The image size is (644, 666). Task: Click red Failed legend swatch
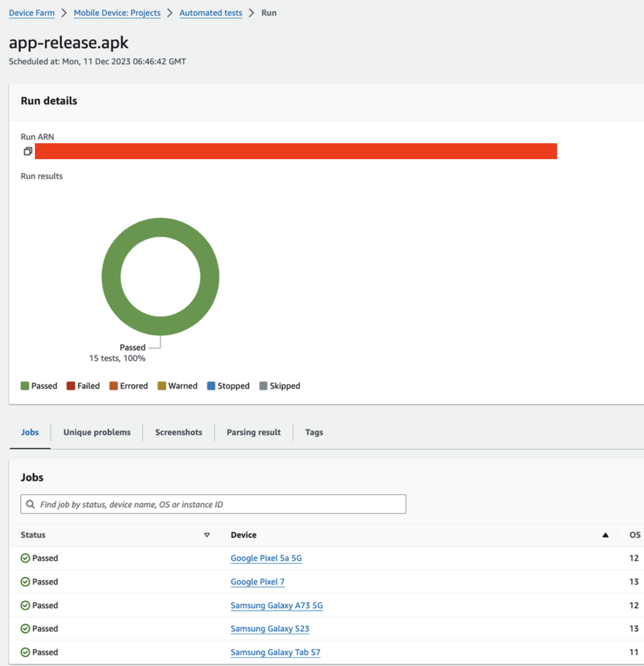pos(71,386)
